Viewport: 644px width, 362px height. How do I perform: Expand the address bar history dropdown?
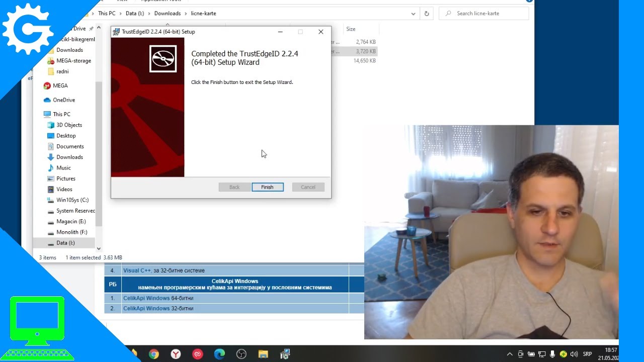[413, 14]
